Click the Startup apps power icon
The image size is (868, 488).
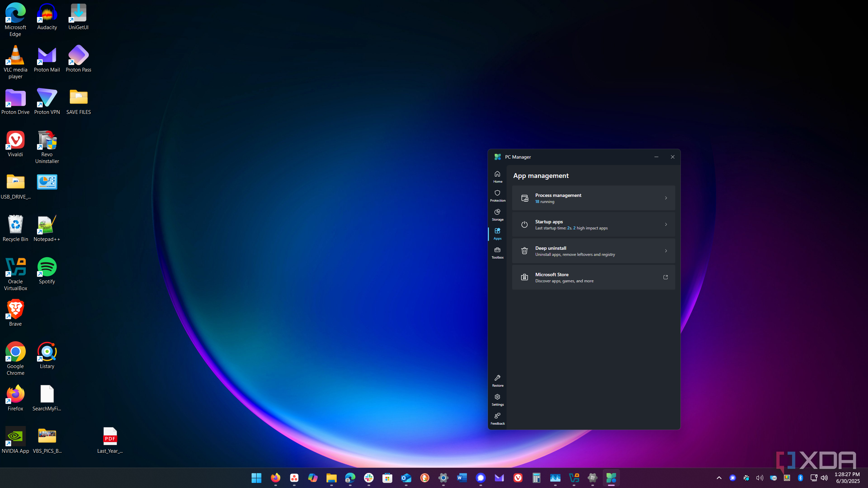524,224
